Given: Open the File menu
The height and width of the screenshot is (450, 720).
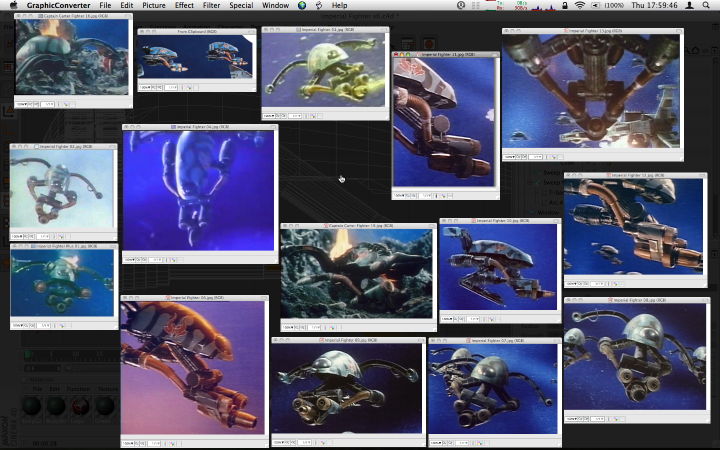Looking at the screenshot, I should tap(105, 6).
